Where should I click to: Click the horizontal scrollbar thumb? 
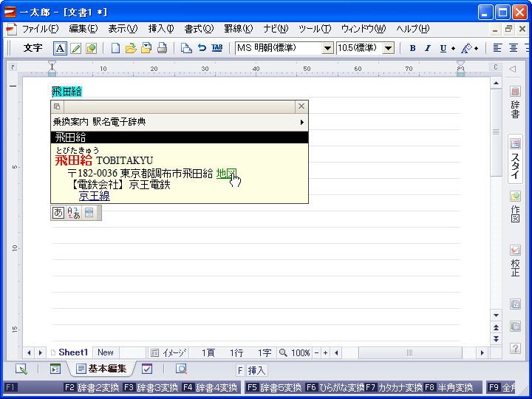tap(410, 353)
